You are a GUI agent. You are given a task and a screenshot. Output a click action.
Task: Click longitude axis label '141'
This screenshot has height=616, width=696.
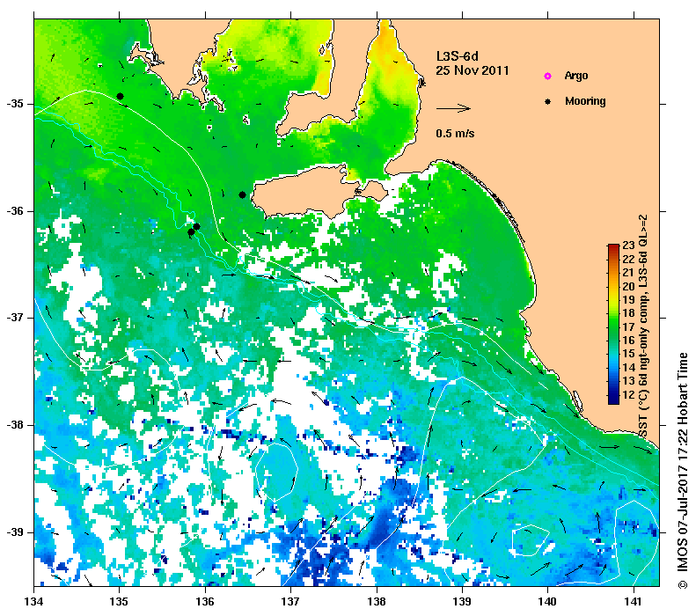click(x=633, y=602)
